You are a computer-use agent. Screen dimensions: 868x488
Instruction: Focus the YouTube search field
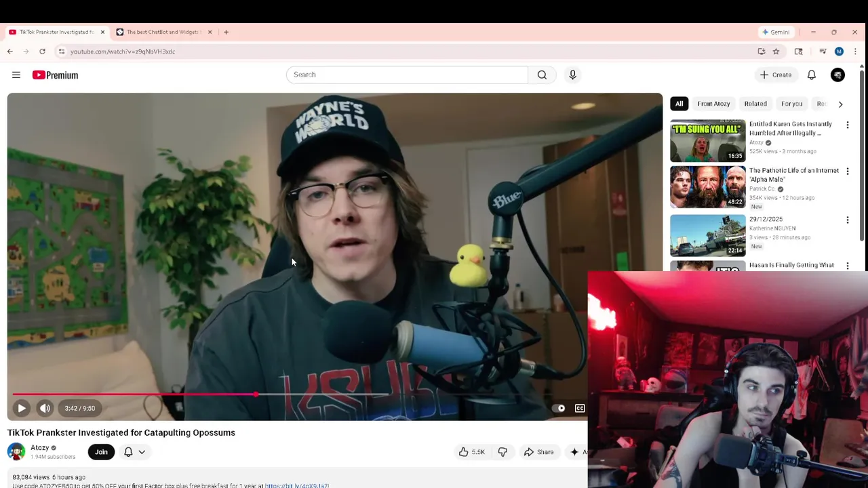[x=407, y=75]
